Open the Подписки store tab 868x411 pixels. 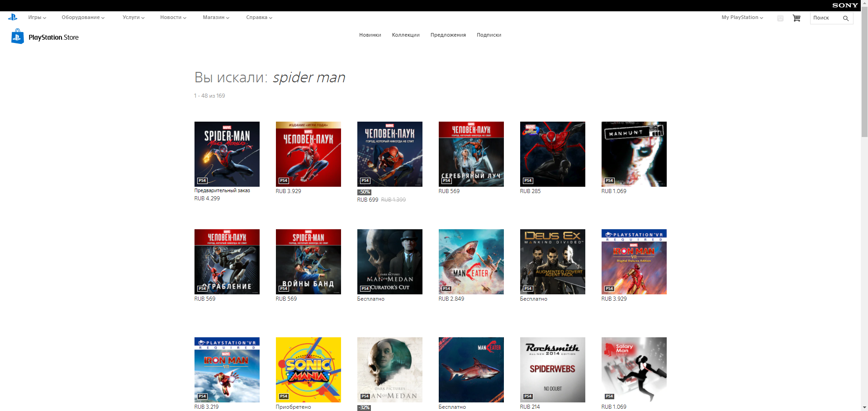tap(489, 35)
